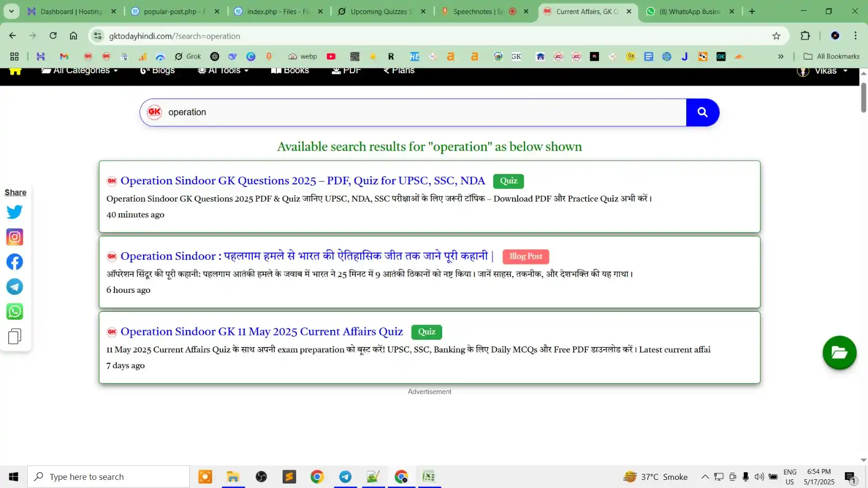Screen dimensions: 868x488
Task: Open the volume control in system tray
Action: [759, 477]
